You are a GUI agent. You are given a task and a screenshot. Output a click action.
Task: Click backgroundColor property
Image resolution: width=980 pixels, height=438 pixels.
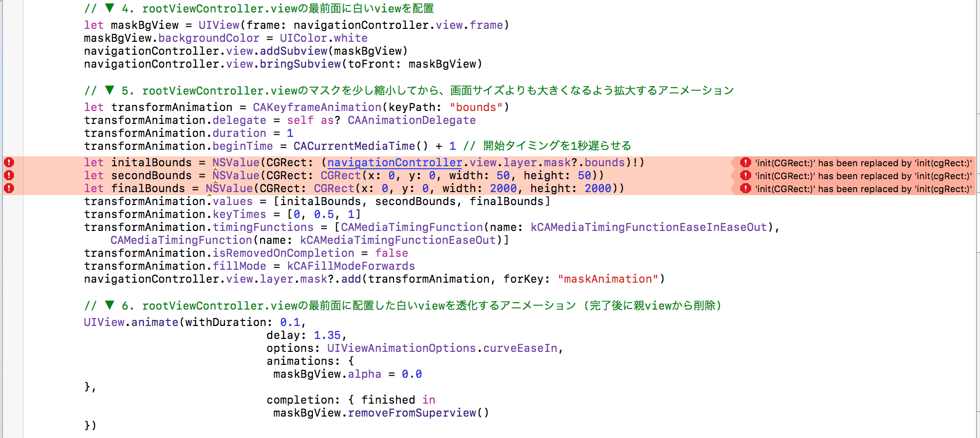[209, 38]
